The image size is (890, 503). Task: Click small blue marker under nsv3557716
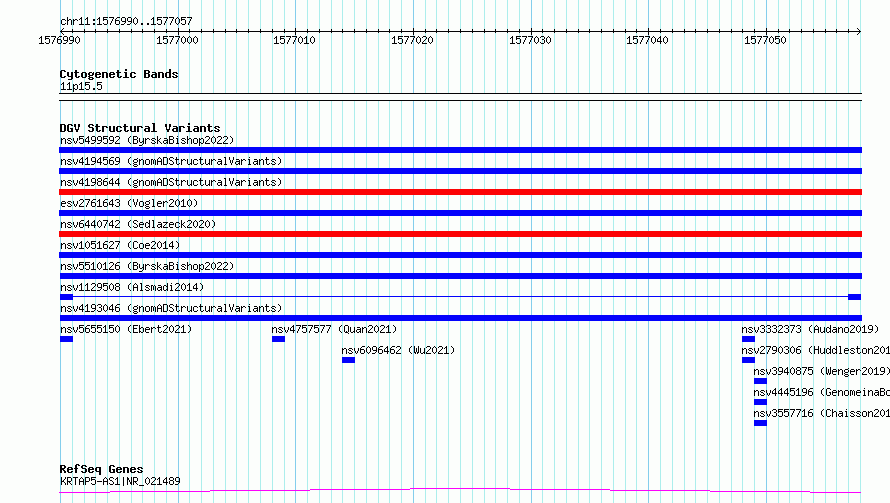coord(760,423)
